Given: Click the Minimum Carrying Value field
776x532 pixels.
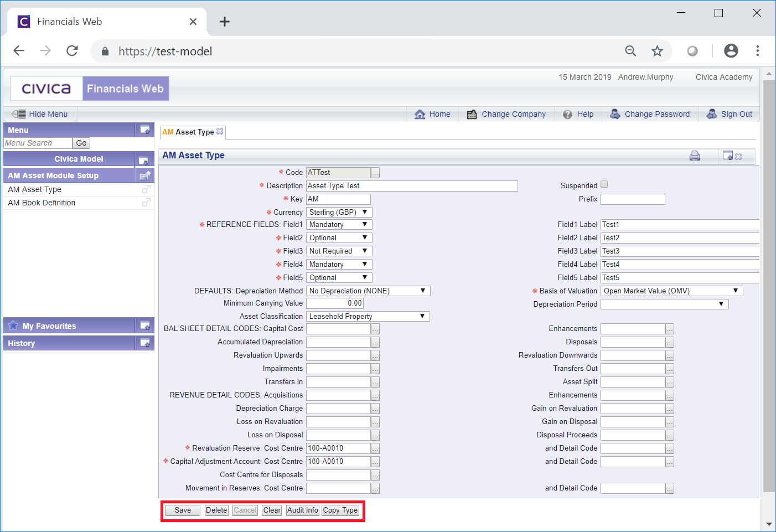Looking at the screenshot, I should tap(335, 303).
